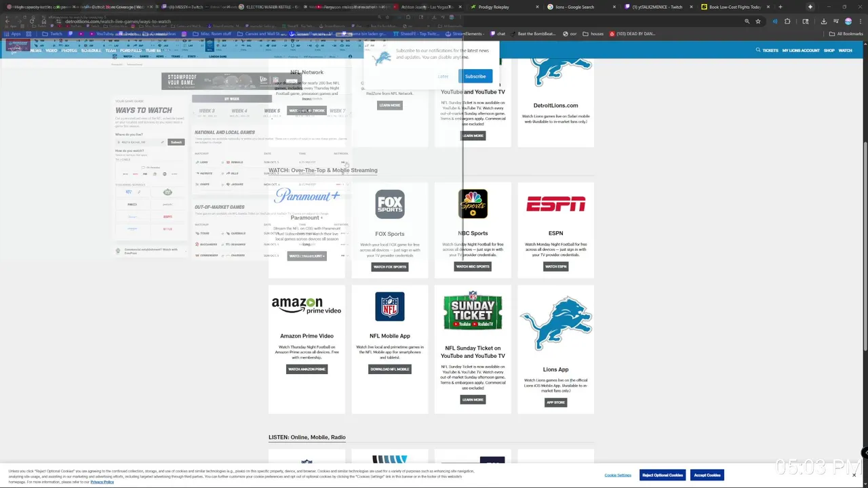868x488 pixels.
Task: Open the Cookie Settings link
Action: pos(618,475)
